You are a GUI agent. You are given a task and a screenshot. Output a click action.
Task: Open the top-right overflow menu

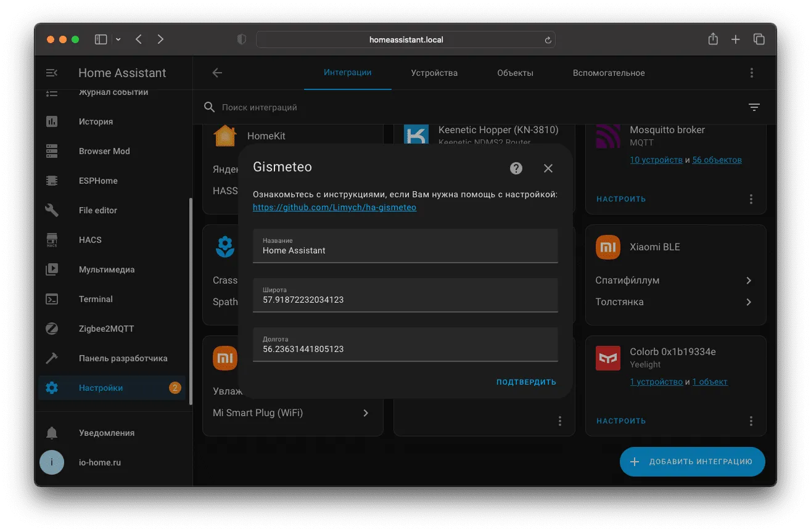pos(752,73)
